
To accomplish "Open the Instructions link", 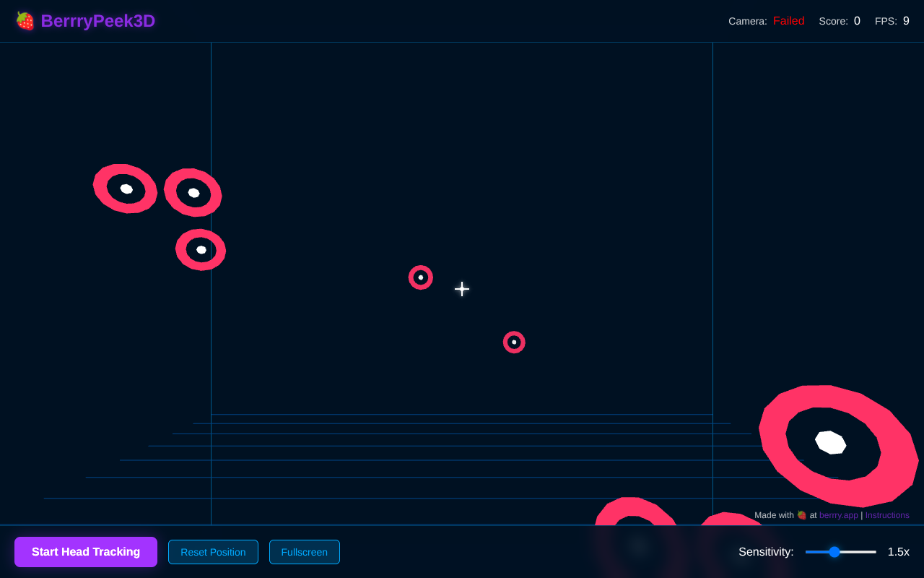I will (886, 514).
